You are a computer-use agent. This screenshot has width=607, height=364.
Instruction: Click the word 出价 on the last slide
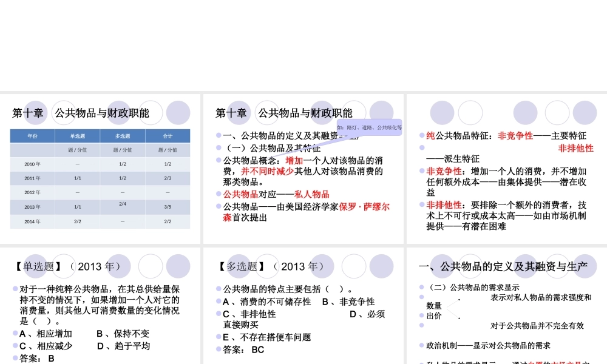click(434, 316)
